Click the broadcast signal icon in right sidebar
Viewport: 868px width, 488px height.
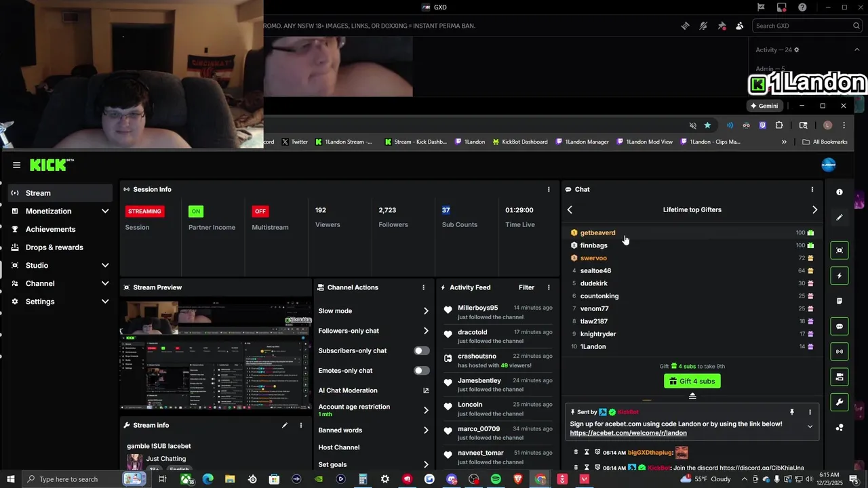pyautogui.click(x=840, y=352)
